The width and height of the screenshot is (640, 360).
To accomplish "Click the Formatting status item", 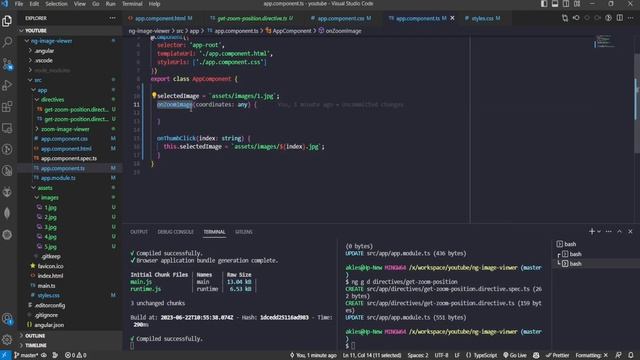I will pyautogui.click(x=591, y=355).
